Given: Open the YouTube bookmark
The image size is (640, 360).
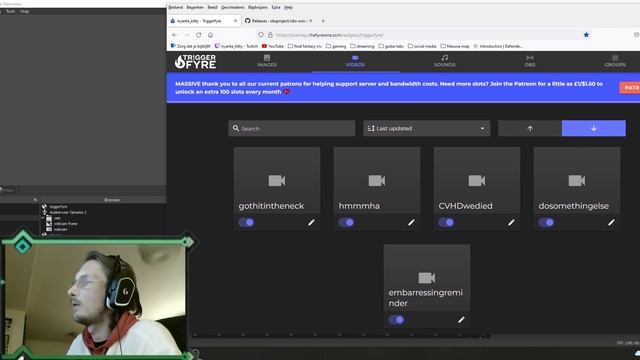Looking at the screenshot, I should 273,46.
